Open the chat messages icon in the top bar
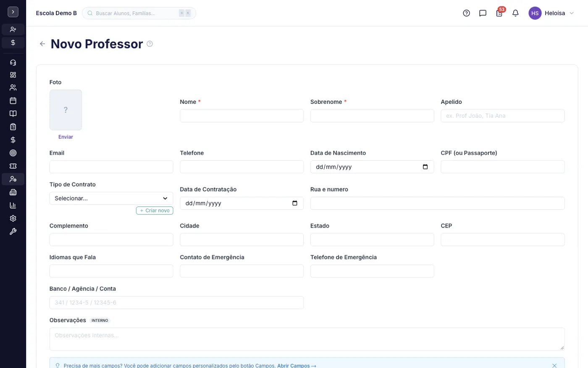Screen dimensions: 588x368 point(483,13)
